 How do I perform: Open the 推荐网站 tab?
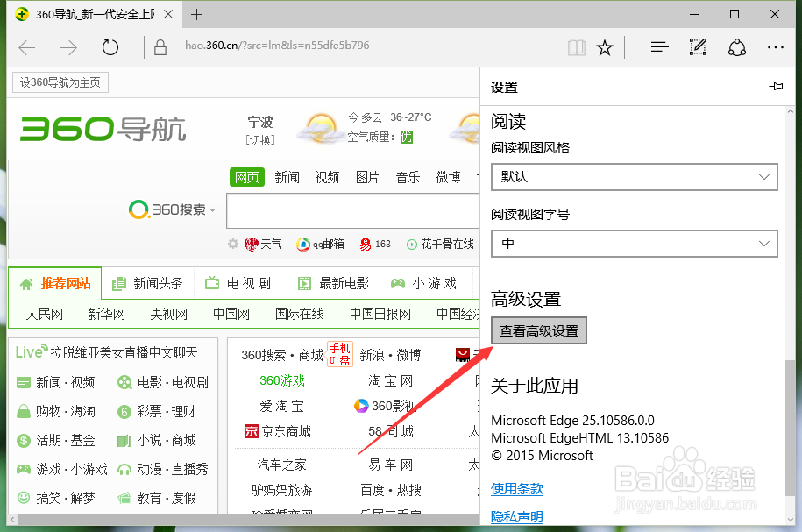55,283
